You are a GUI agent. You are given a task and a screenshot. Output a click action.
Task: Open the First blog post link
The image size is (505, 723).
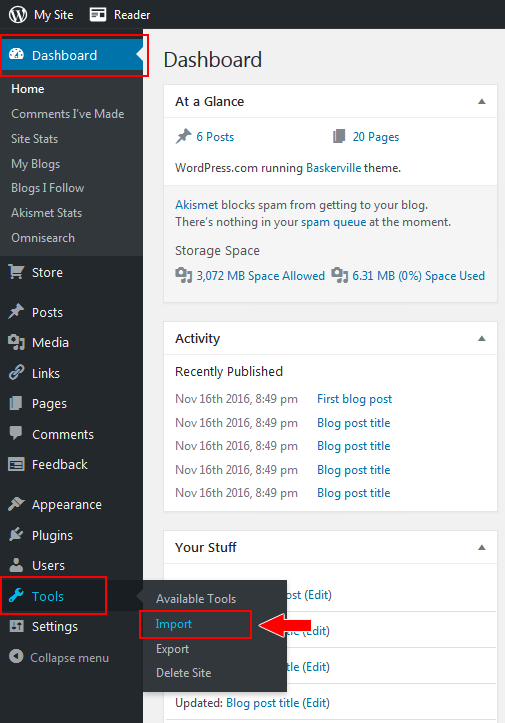(354, 399)
